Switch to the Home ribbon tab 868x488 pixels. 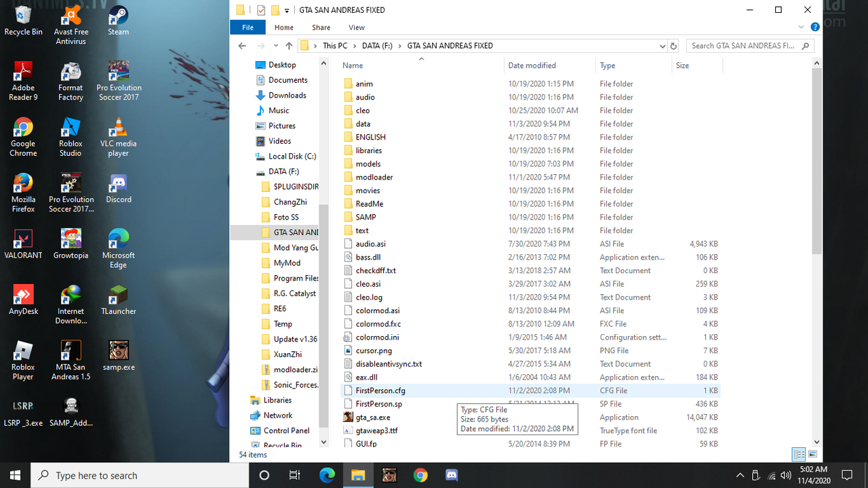coord(284,27)
